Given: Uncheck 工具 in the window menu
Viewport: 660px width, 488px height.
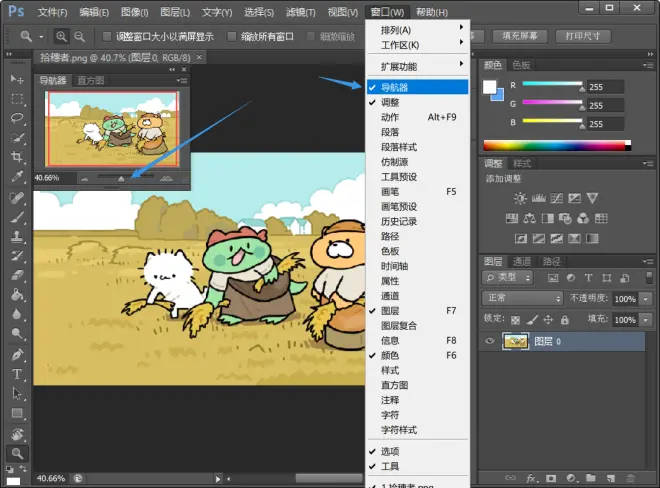Looking at the screenshot, I should 417,467.
